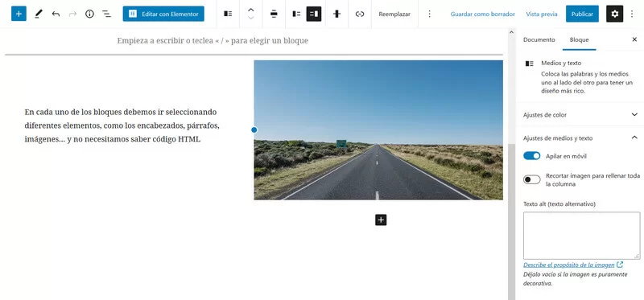This screenshot has height=300, width=644.
Task: Switch to the Bloque tab
Action: 579,39
